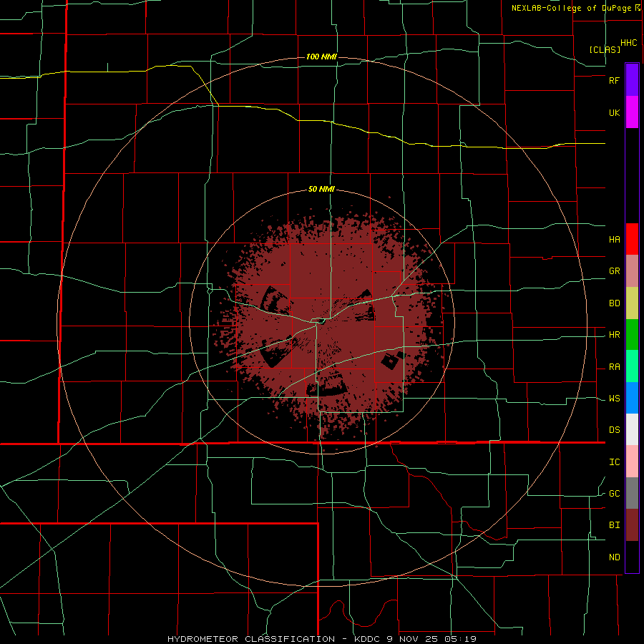Click the NEXLAB-College of DuPage text

pyautogui.click(x=573, y=8)
